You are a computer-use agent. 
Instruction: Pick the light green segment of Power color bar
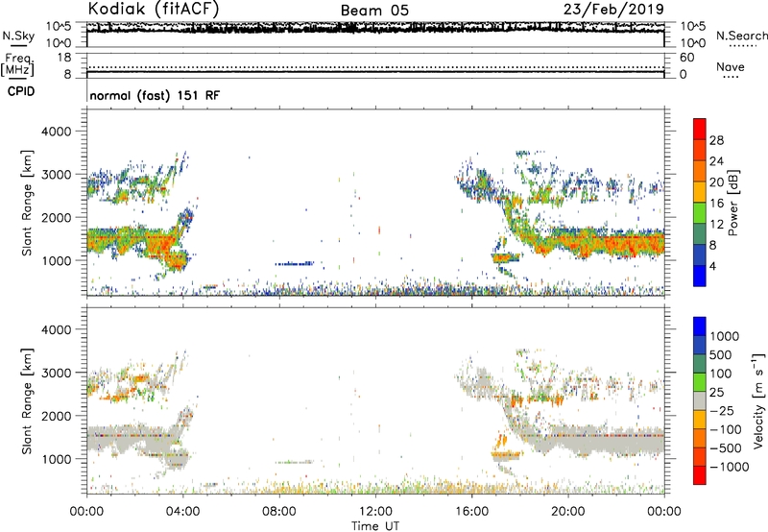coord(700,213)
